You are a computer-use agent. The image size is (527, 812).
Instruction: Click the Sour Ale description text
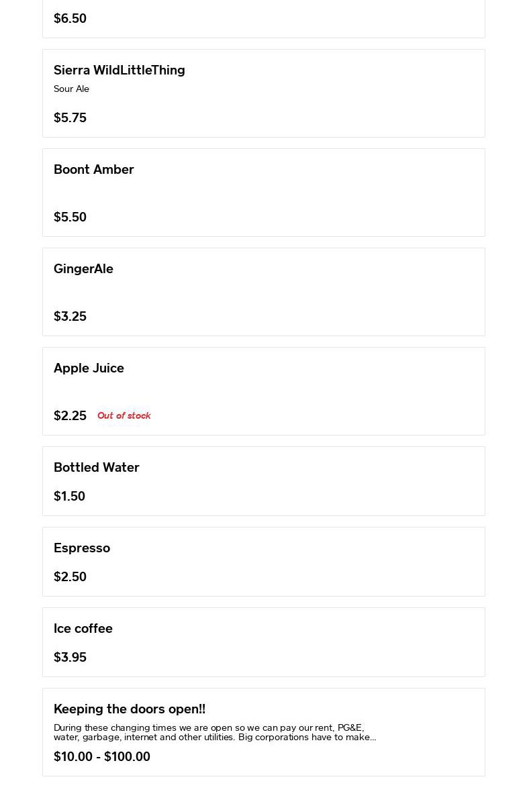coord(71,89)
